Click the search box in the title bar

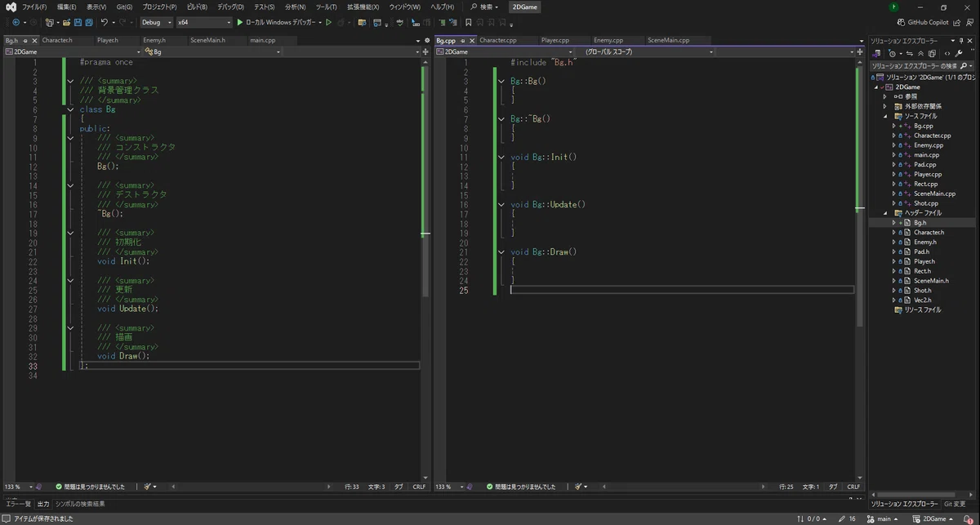[485, 7]
